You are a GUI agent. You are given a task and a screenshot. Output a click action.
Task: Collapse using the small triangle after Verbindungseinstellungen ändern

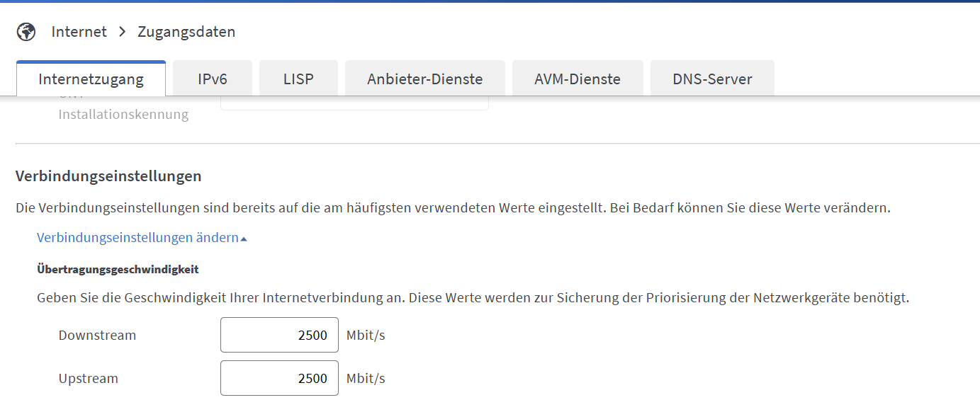tap(244, 239)
